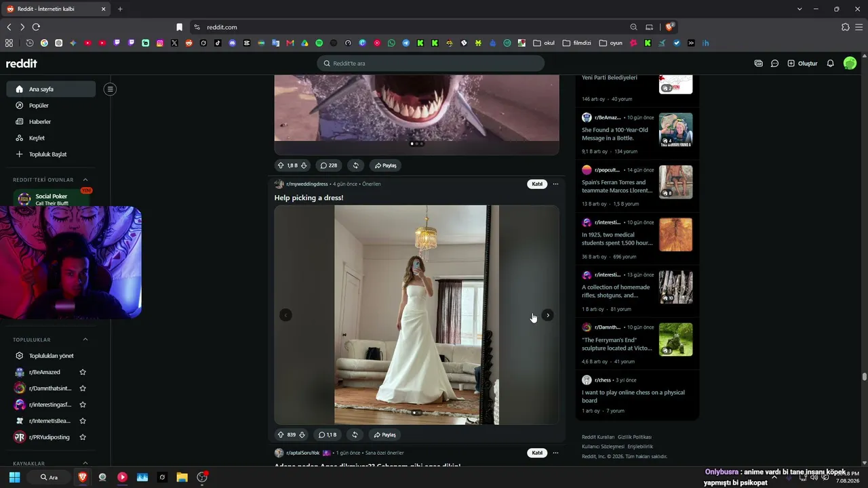The image size is (868, 488).
Task: Open comments on the 228-comment post
Action: point(329,165)
